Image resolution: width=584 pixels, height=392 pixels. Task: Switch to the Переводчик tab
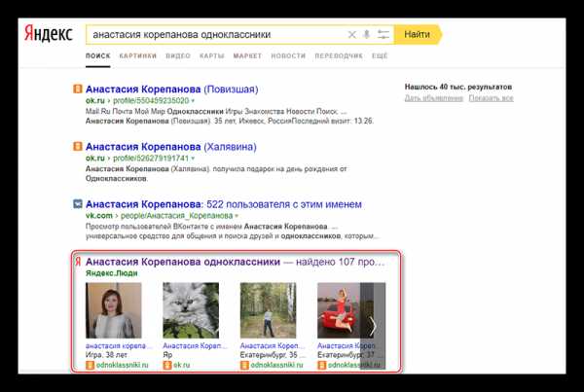[x=339, y=55]
